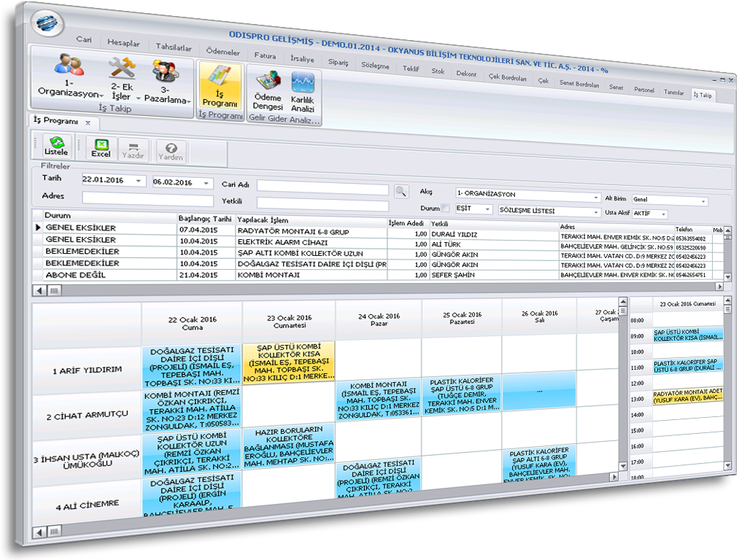Select 2 CİHAT ARMUTÇU resource row

coord(88,416)
